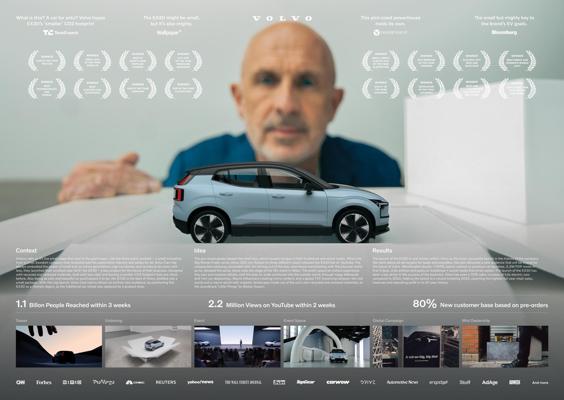The image size is (564, 400).
Task: Click the "Context" heading
Action: click(26, 250)
